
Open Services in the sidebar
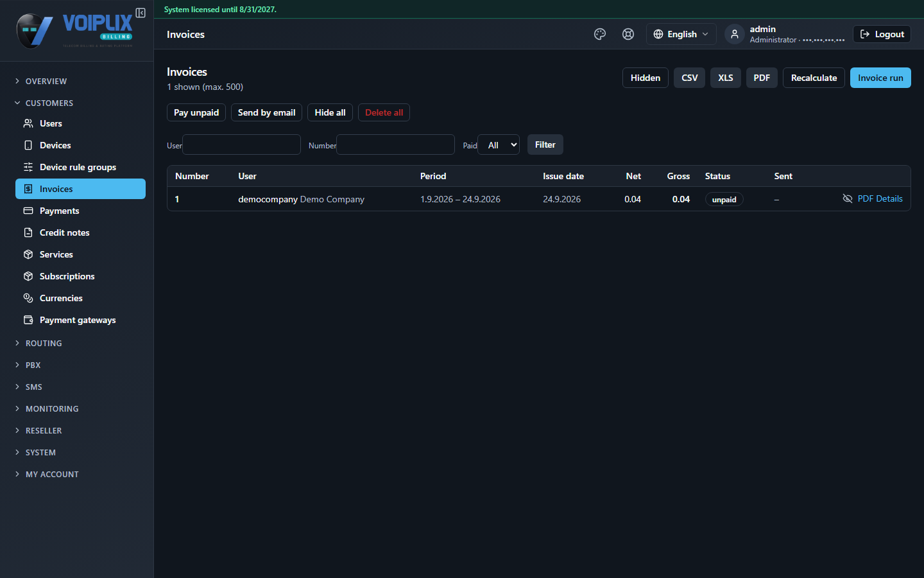(80, 254)
